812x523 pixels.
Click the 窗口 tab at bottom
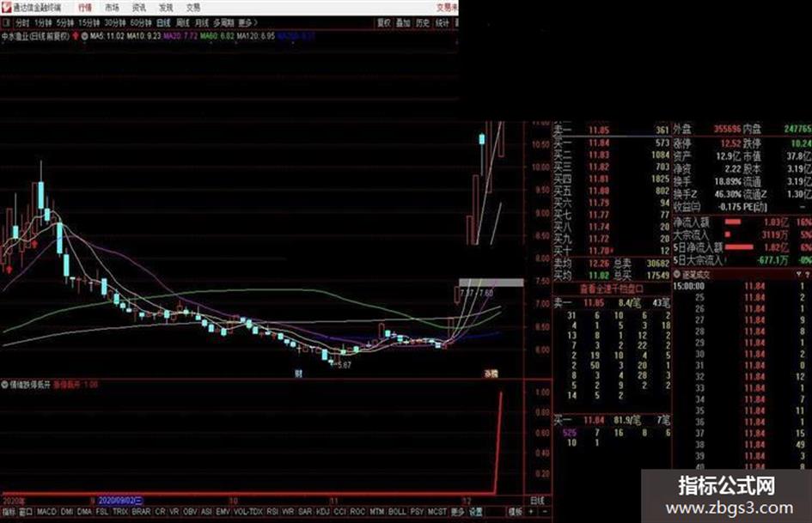click(x=26, y=512)
